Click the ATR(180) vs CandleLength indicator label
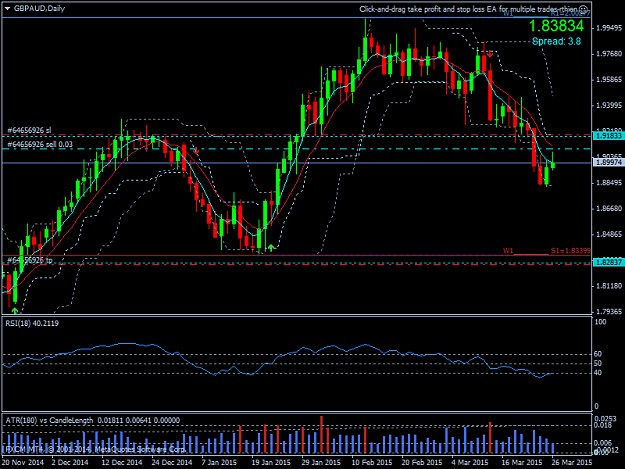625x469 pixels. click(92, 420)
